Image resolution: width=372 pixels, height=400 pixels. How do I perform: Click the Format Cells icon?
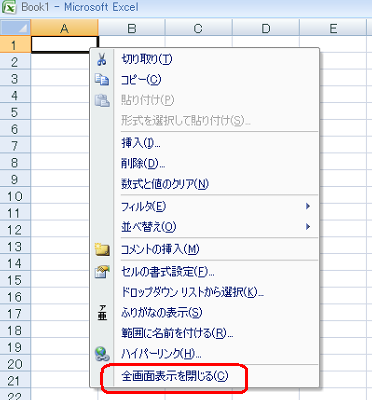[102, 272]
